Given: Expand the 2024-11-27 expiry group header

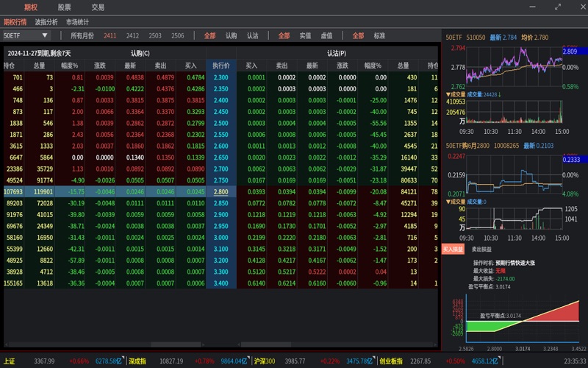Looking at the screenshot, I should coord(39,53).
